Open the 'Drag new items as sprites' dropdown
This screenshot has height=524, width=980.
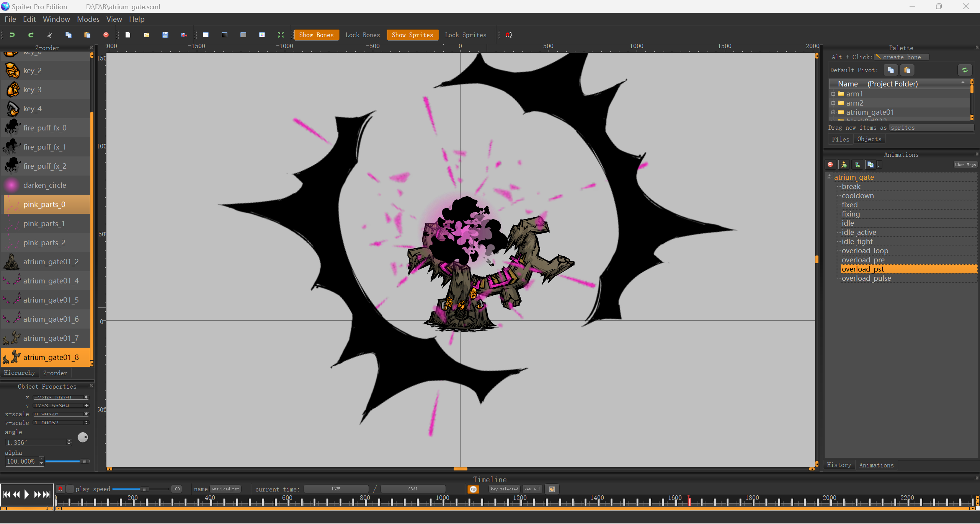click(x=931, y=128)
